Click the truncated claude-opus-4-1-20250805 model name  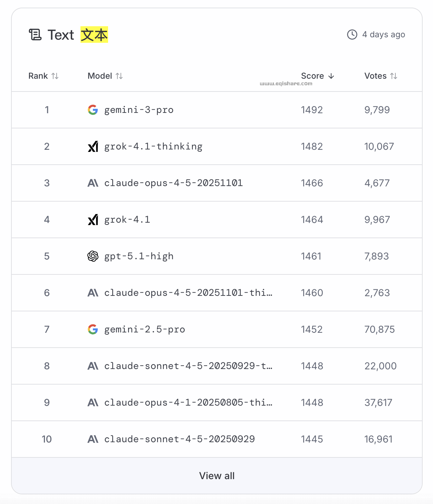pyautogui.click(x=188, y=403)
